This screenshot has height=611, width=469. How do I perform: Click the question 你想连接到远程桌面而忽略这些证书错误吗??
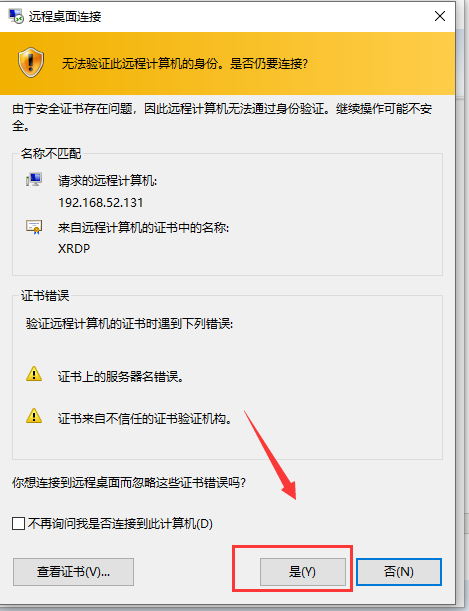pos(129,483)
